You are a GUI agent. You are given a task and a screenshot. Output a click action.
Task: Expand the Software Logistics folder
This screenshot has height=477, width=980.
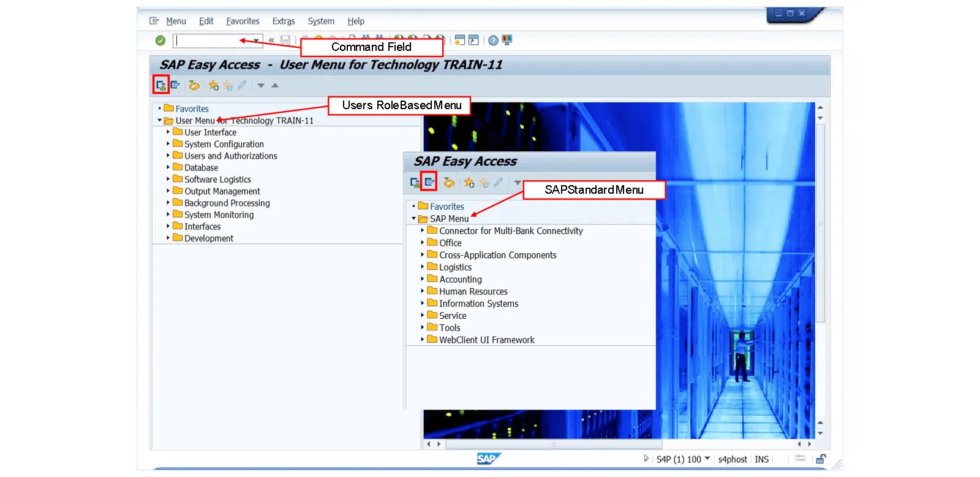point(168,178)
